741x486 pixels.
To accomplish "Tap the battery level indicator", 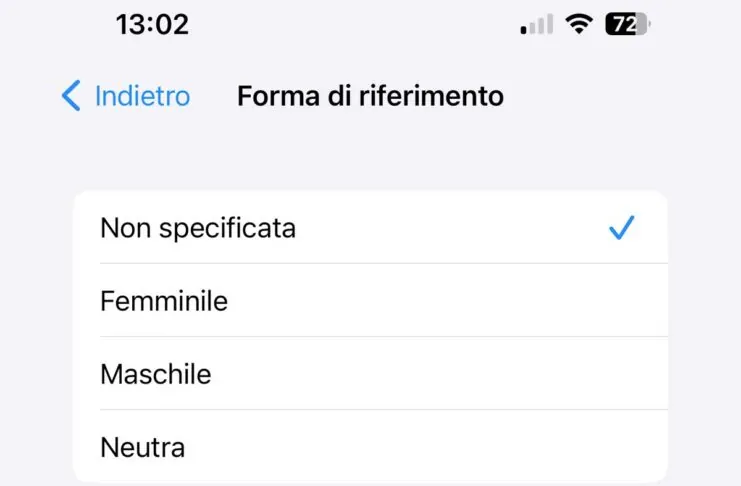I will (x=627, y=25).
